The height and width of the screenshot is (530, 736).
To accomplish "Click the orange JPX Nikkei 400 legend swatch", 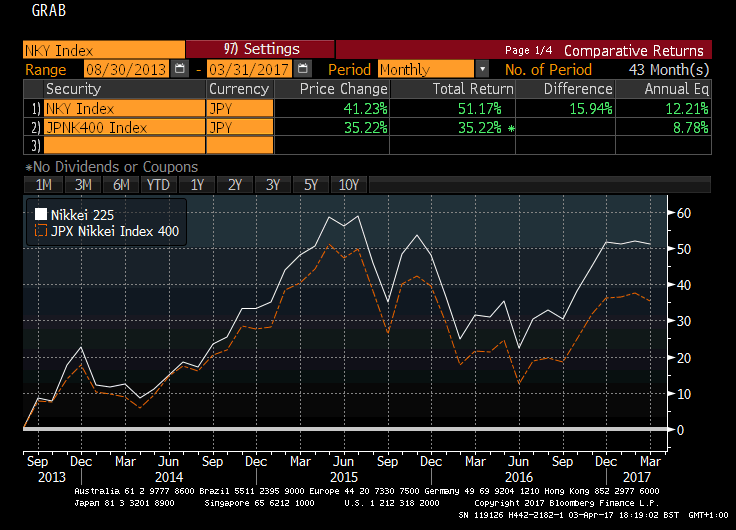I will (41, 232).
